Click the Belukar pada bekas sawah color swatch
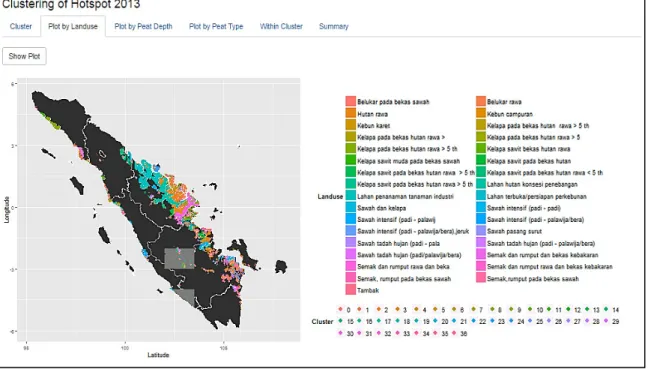This screenshot has height=369, width=648. pos(350,101)
